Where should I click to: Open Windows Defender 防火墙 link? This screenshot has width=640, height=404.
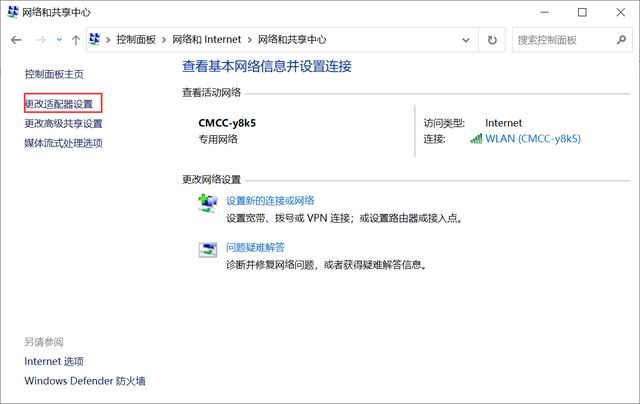point(85,381)
